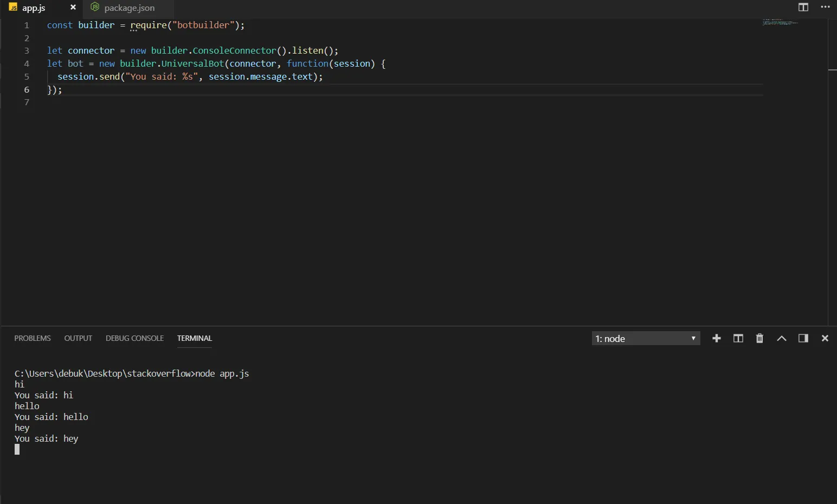
Task: Show the Output panel tab
Action: [78, 338]
